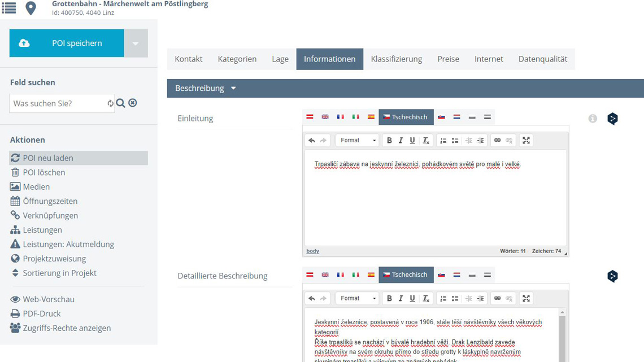
Task: Toggle underline in Detaillierte Beschreibung editor
Action: (x=412, y=298)
